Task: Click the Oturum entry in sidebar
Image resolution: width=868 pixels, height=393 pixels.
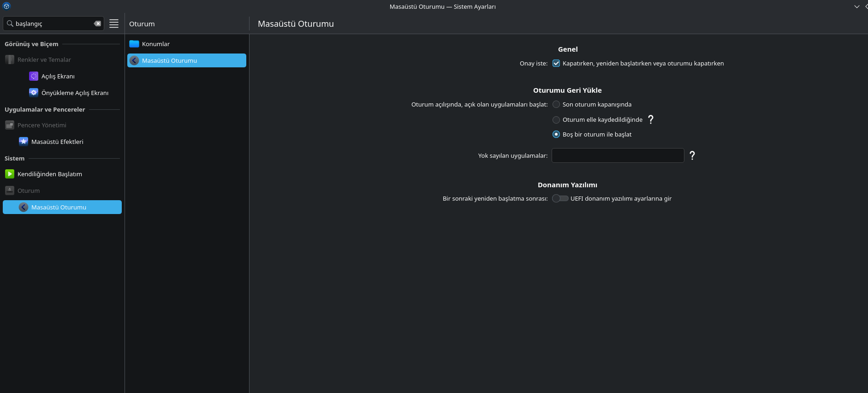Action: 62,191
